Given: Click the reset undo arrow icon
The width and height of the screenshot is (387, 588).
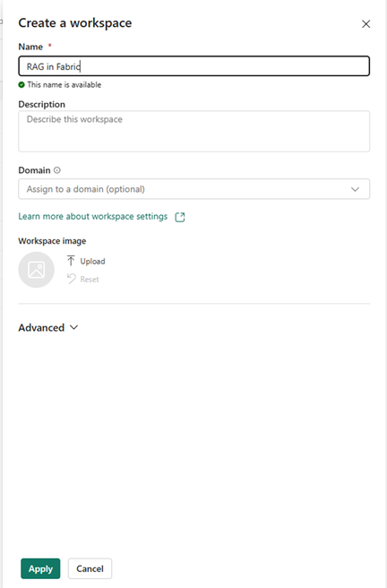Looking at the screenshot, I should click(71, 279).
